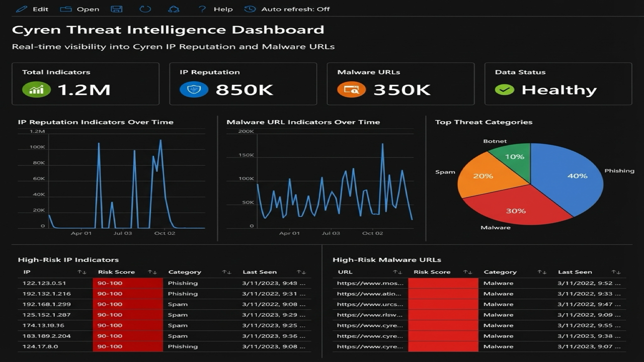Screen dimensions: 644x362
Task: Click the Malware URL last seen at 9:52
Action: click(589, 283)
